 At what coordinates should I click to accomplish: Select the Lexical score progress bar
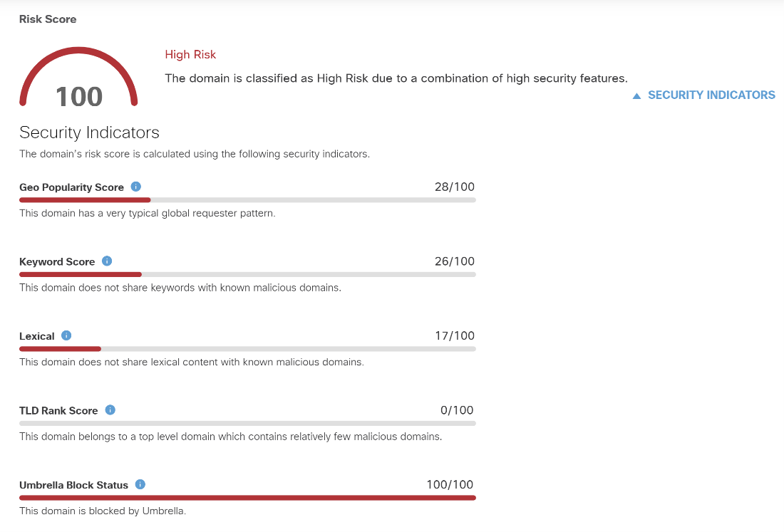(247, 349)
